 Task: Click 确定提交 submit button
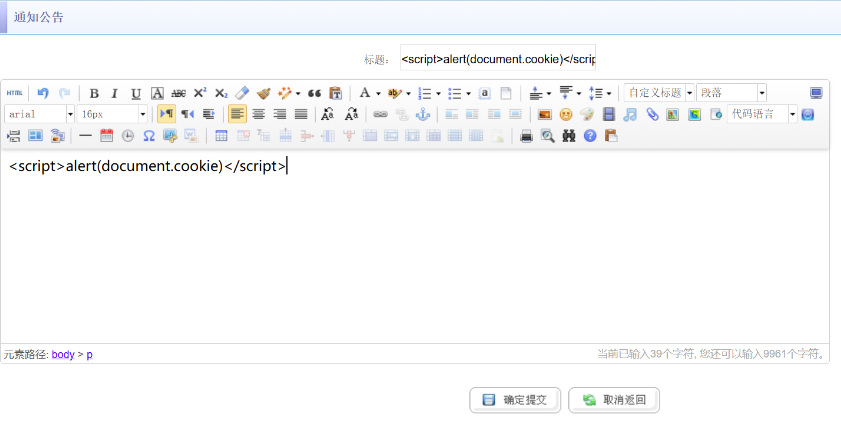(515, 400)
